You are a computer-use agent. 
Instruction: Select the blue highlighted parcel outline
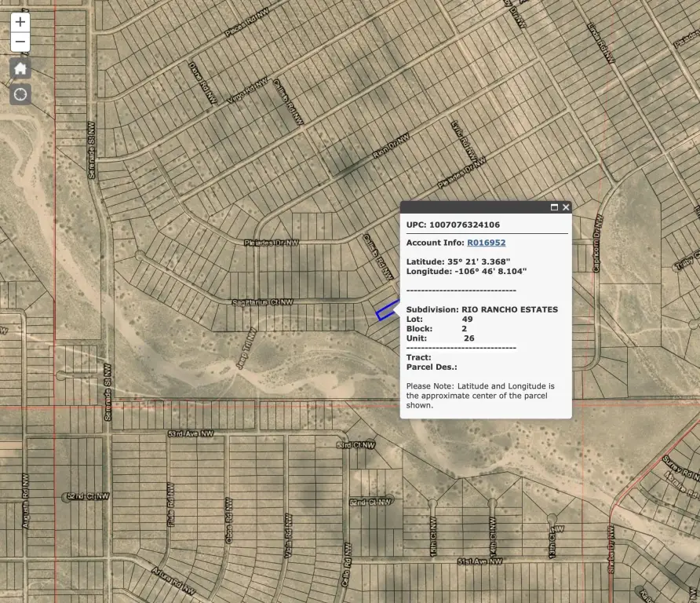pos(384,312)
